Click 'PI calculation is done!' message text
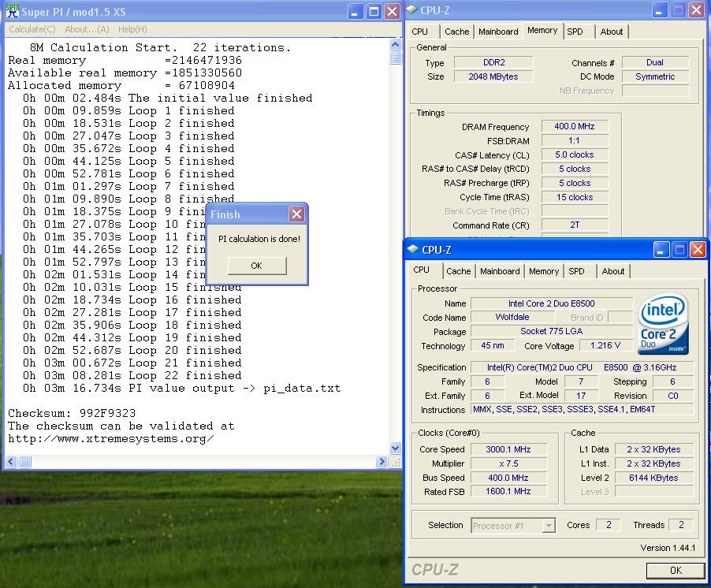The image size is (711, 588). [x=259, y=239]
